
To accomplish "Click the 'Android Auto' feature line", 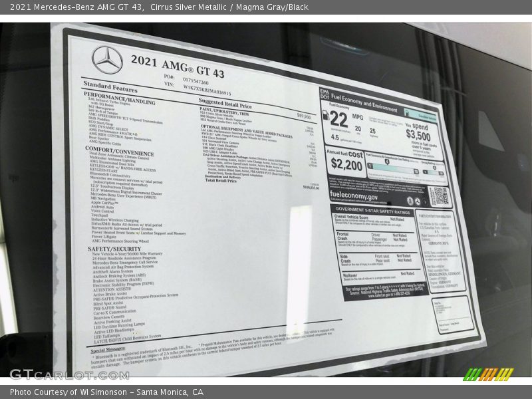I will tap(102, 207).
